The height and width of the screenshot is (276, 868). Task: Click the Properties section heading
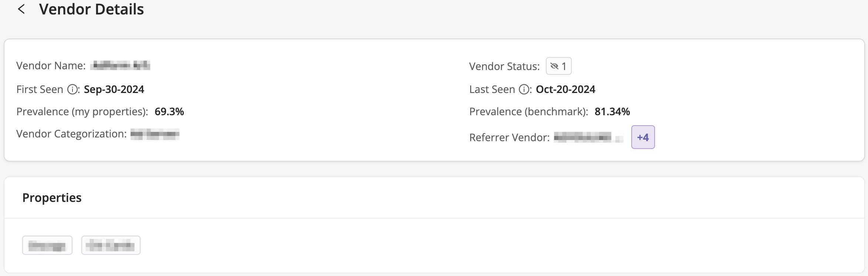point(52,198)
